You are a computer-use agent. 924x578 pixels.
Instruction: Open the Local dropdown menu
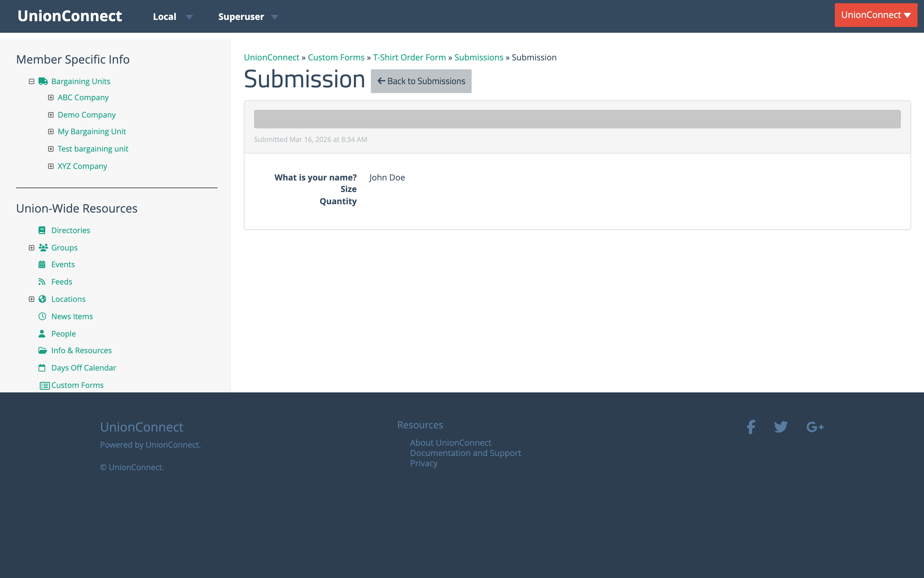coord(173,17)
